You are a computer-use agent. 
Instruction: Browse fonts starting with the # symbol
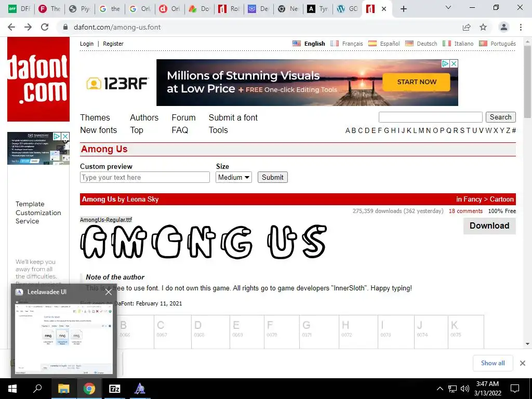click(x=514, y=130)
